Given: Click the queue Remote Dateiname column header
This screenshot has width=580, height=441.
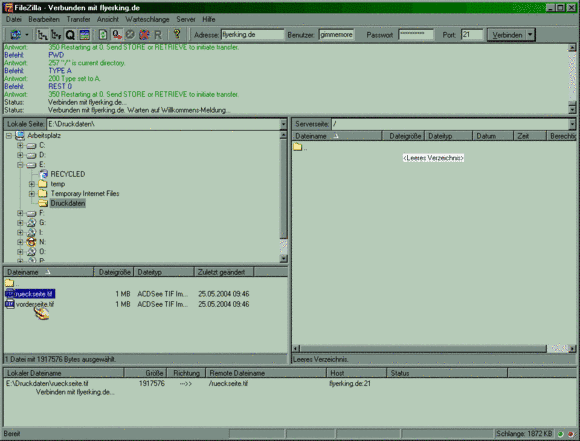Looking at the screenshot, I should [x=266, y=373].
